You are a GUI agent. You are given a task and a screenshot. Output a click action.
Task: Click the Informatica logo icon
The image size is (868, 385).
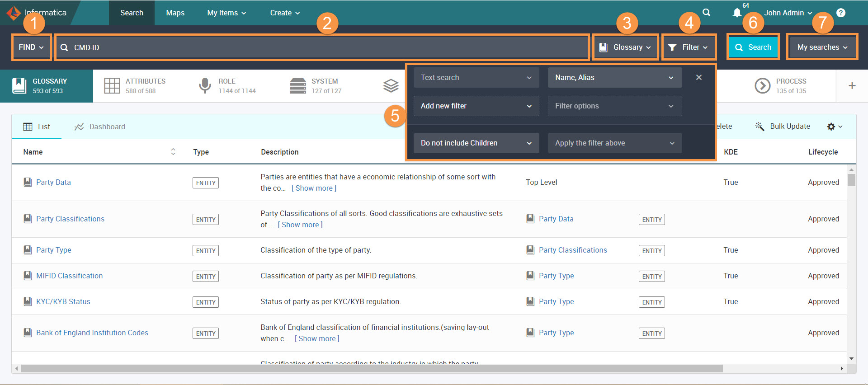[13, 13]
